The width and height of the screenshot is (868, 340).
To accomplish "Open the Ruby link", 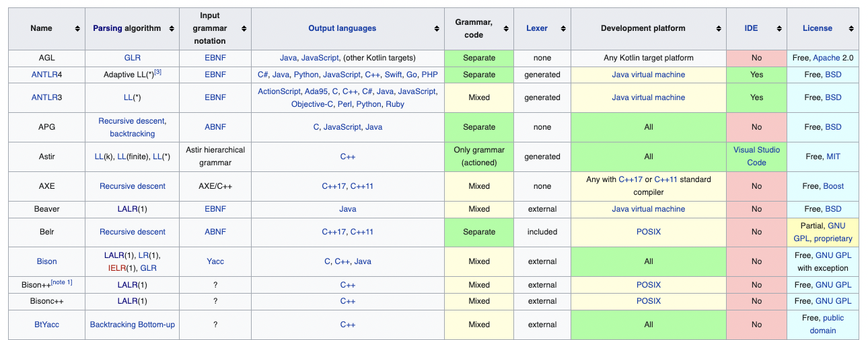I will point(395,104).
